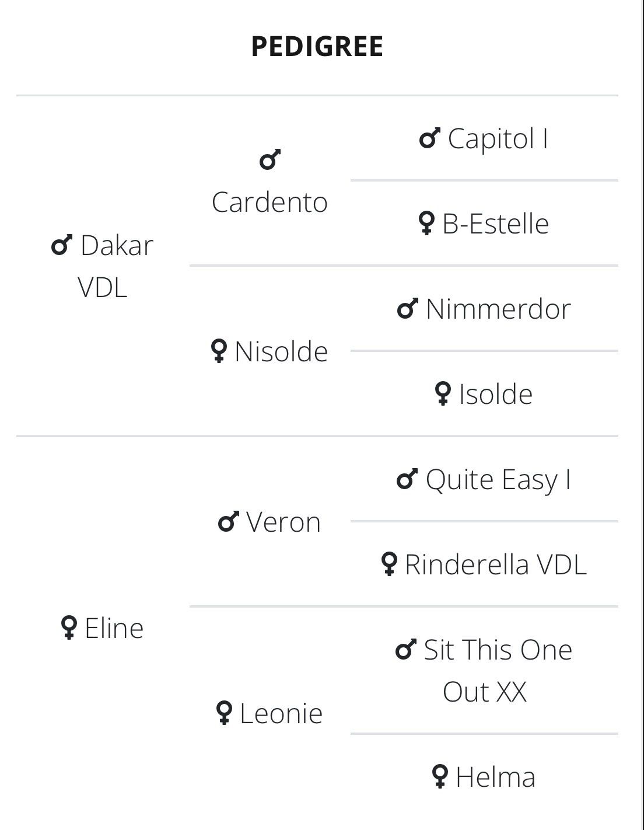This screenshot has height=830, width=644.
Task: Click the female icon beside Eline
Action: tap(69, 628)
